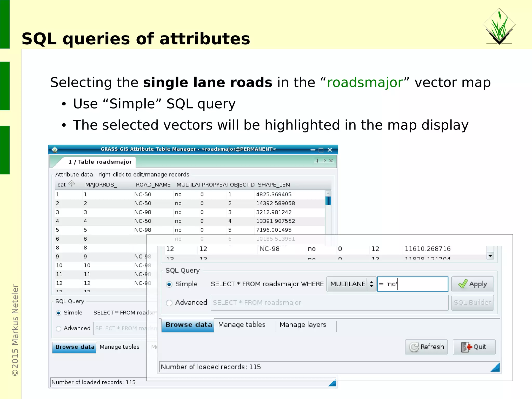This screenshot has height=399, width=532.
Task: Close the Table roadsmajor tab panel
Action: (331, 161)
